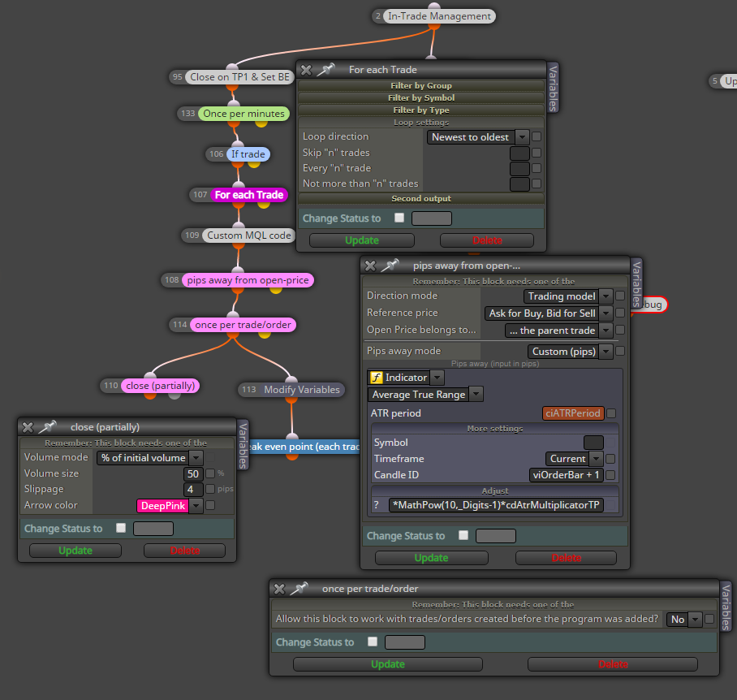
Task: Select the Once per minutes node
Action: 244,114
